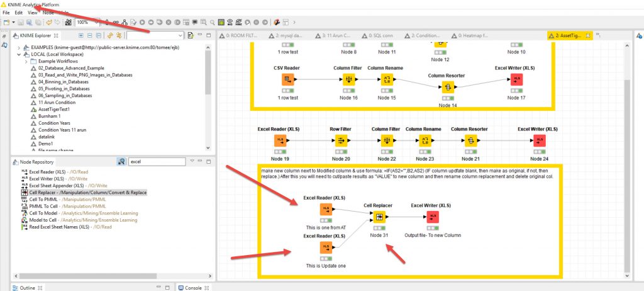Toggle the Node Repository fuzzy search button

point(121,162)
